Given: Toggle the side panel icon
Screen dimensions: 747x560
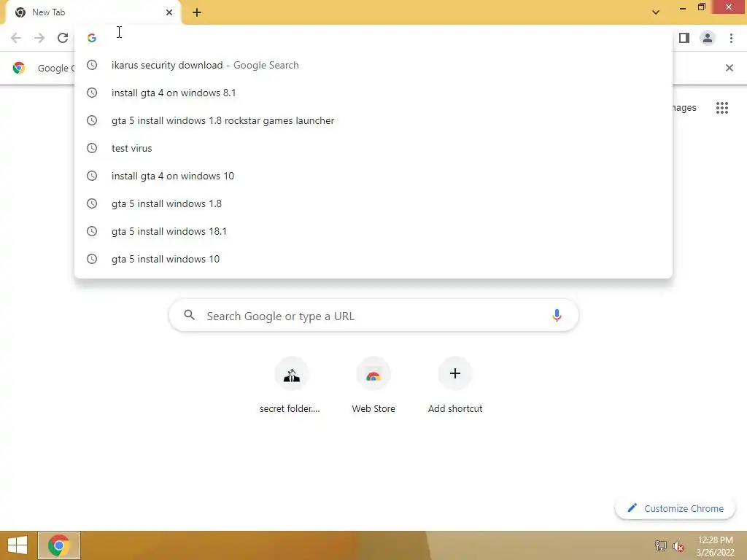Looking at the screenshot, I should click(684, 38).
